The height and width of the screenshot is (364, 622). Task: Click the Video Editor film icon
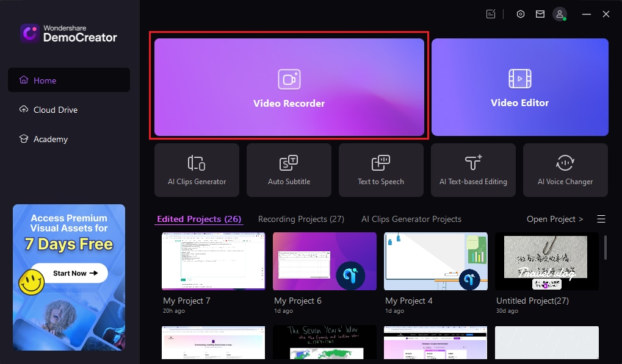pyautogui.click(x=519, y=79)
